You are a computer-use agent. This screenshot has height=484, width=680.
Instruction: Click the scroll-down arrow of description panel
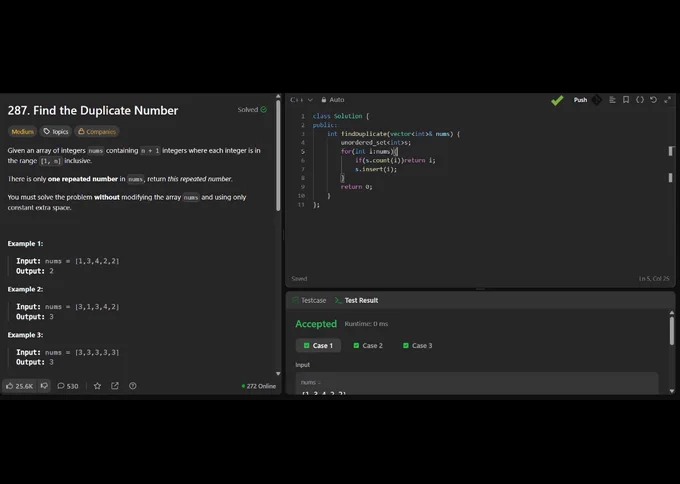click(278, 373)
